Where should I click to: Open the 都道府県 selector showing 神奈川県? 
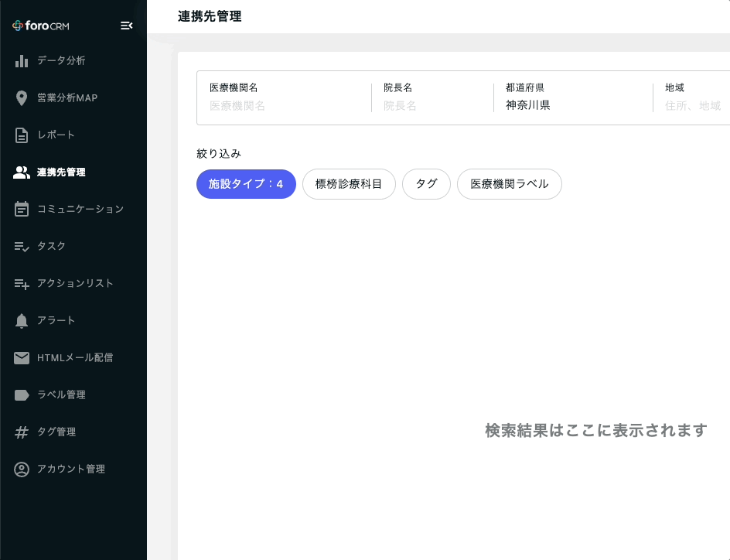click(573, 97)
